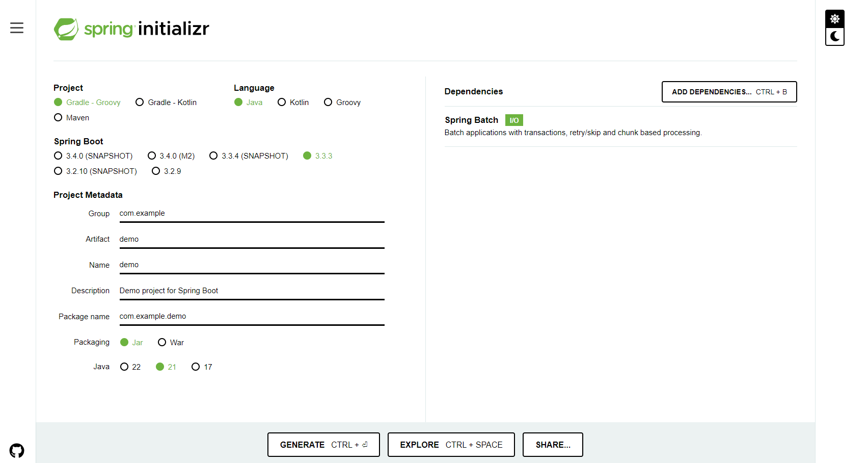The height and width of the screenshot is (463, 868).
Task: Select Spring Boot 3.3.4 (SNAPSHOT)
Action: [x=249, y=156]
